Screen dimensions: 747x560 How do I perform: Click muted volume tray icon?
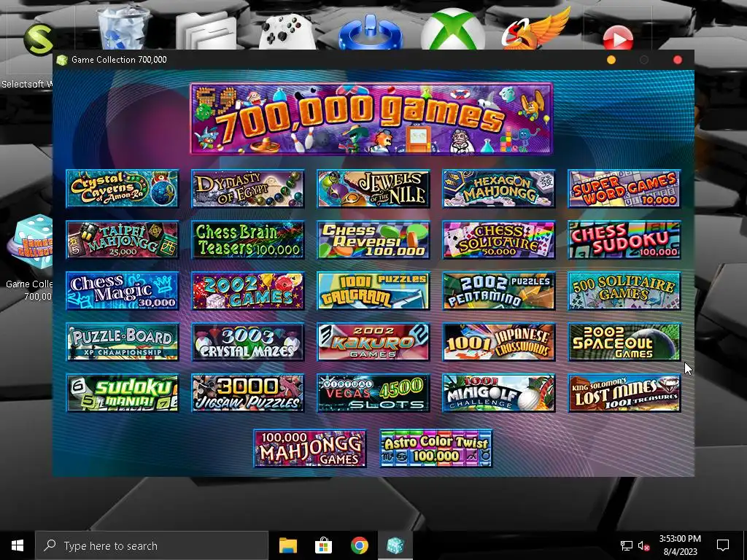(644, 545)
